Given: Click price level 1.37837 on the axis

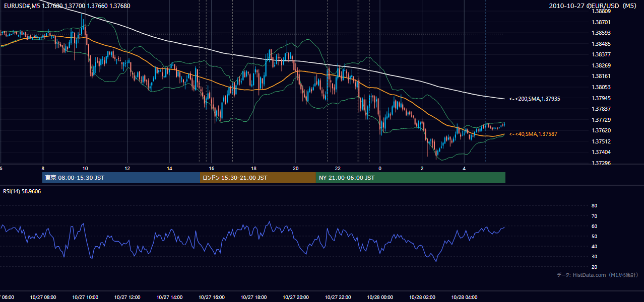Looking at the screenshot, I should tap(600, 109).
